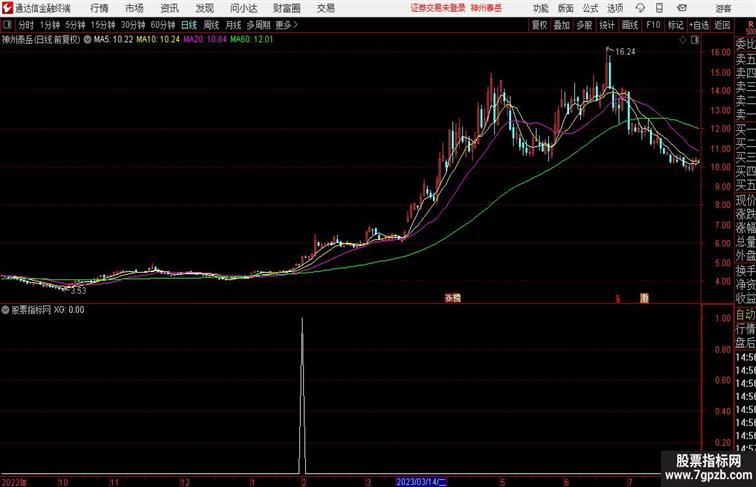Image resolution: width=756 pixels, height=487 pixels.
Task: Open the 功能 menu
Action: [541, 8]
